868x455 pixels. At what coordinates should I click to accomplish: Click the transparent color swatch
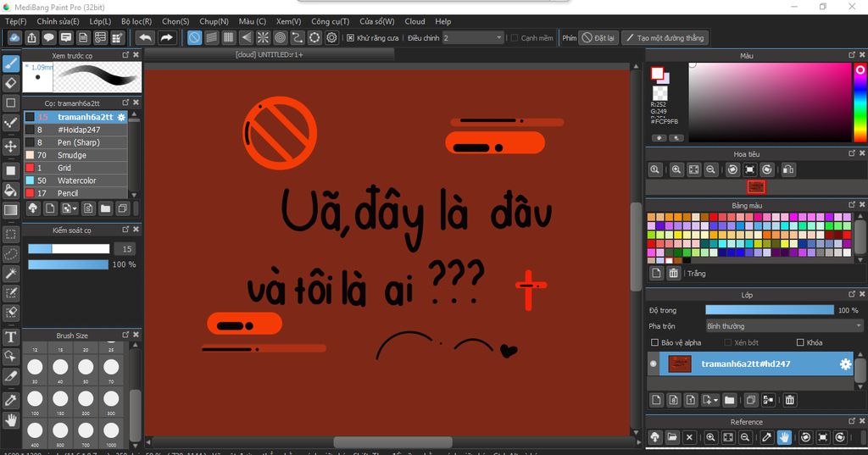tap(659, 92)
